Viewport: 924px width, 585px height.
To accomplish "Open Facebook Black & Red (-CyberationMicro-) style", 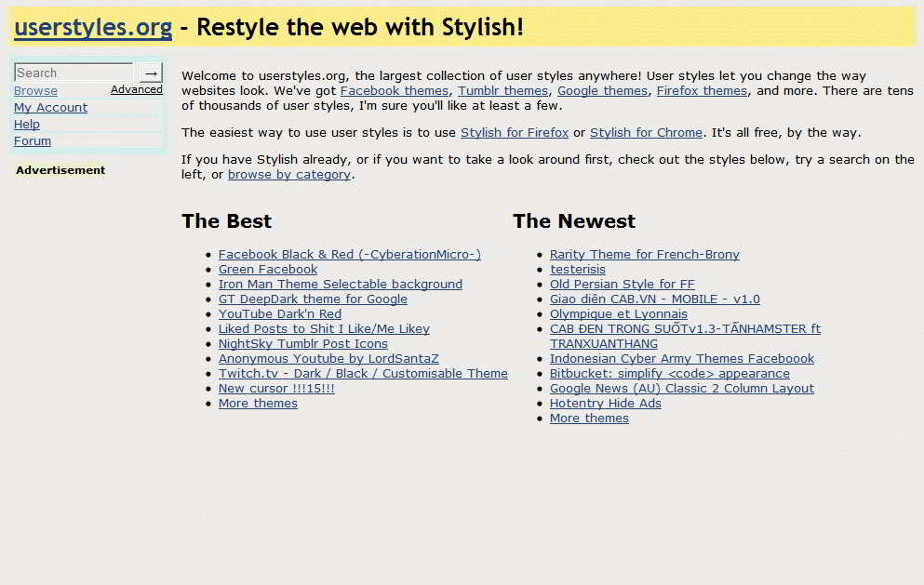I will point(350,255).
